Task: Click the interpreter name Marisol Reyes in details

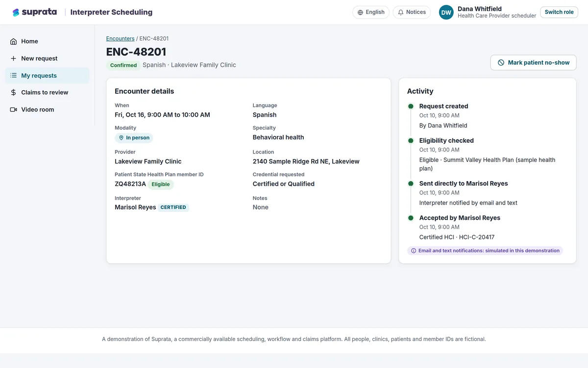Action: pyautogui.click(x=135, y=208)
